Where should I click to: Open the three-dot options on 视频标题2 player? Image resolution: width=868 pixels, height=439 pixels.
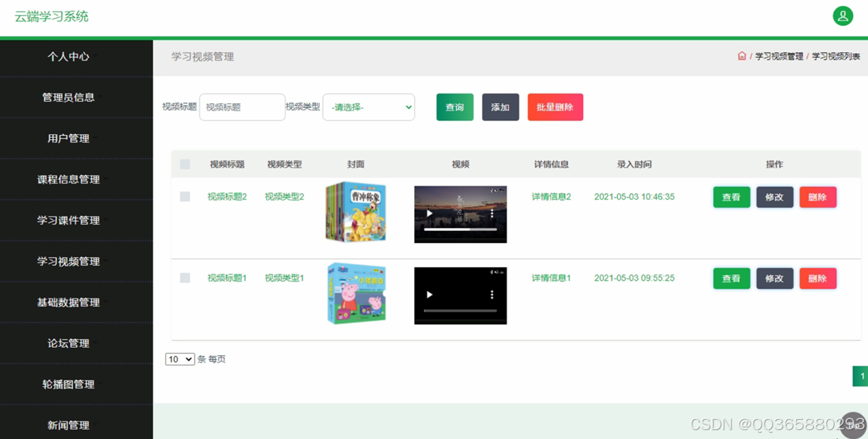coord(491,214)
